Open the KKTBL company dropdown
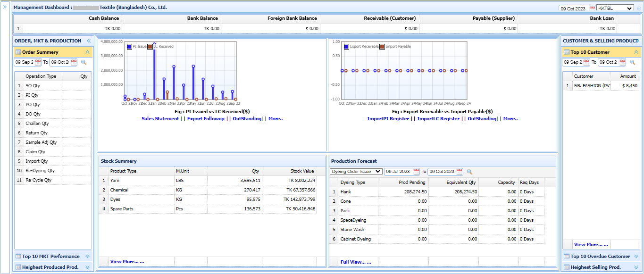Screen dimensions: 644x274 pos(615,8)
